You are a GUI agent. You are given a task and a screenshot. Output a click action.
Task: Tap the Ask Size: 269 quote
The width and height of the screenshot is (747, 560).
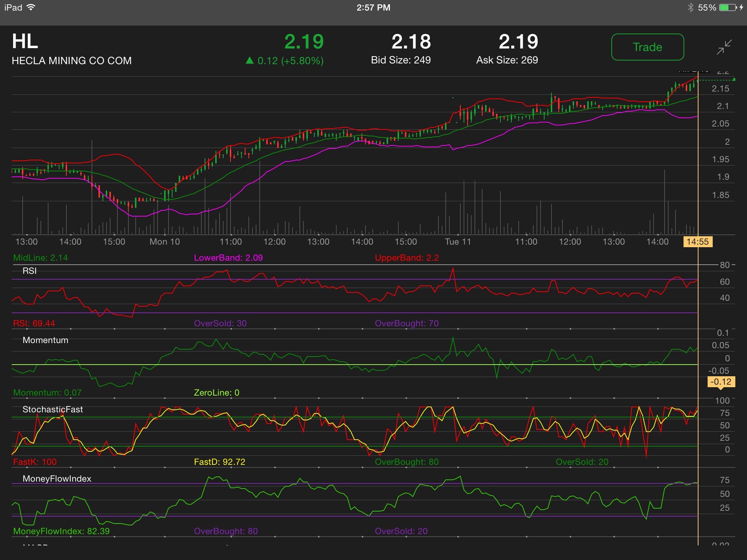507,60
